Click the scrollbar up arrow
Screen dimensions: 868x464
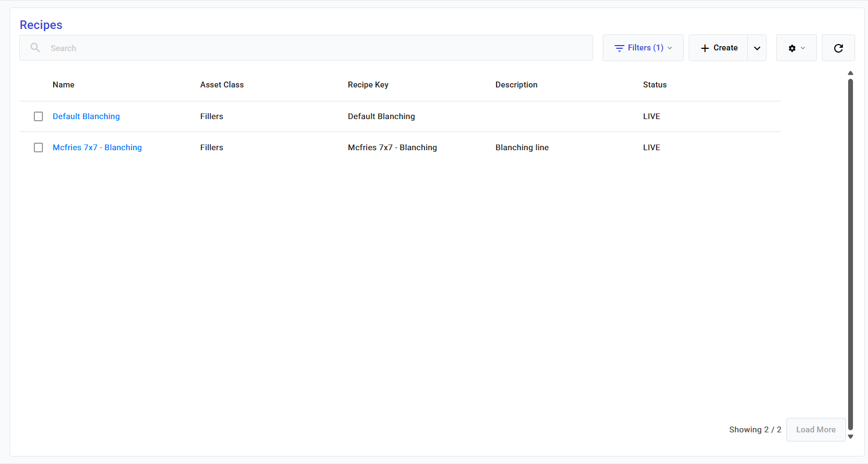pos(850,73)
